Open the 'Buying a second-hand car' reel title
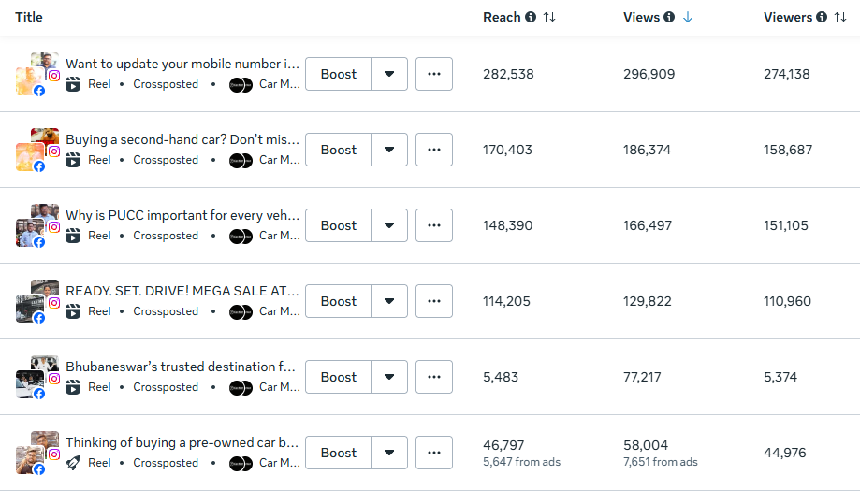The image size is (860, 504). (x=182, y=139)
